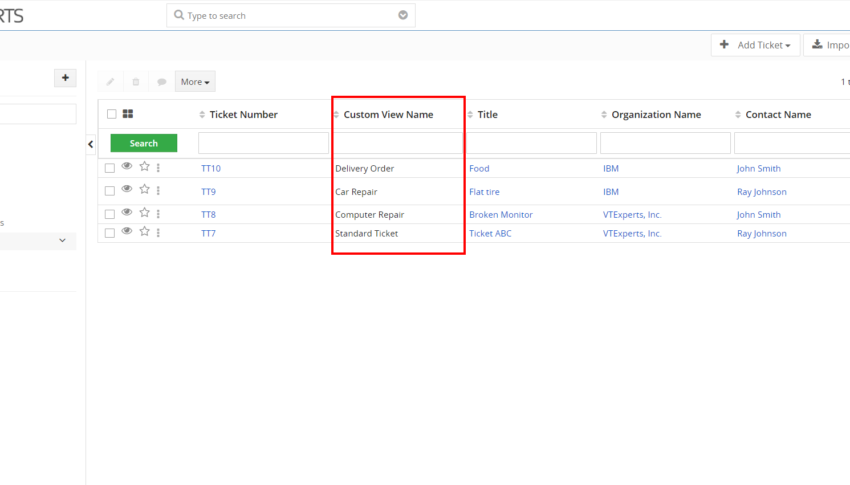Toggle the select-all checkbox in header
850x485 pixels.
pos(112,114)
